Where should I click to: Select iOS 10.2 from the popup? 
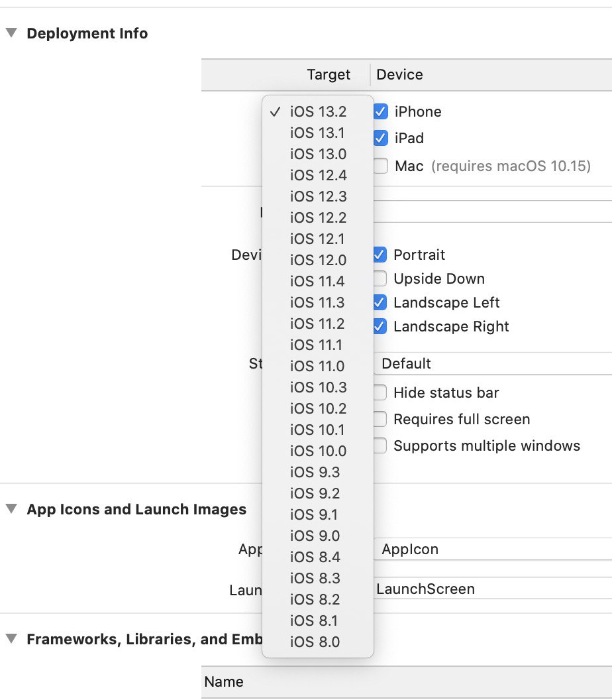318,408
